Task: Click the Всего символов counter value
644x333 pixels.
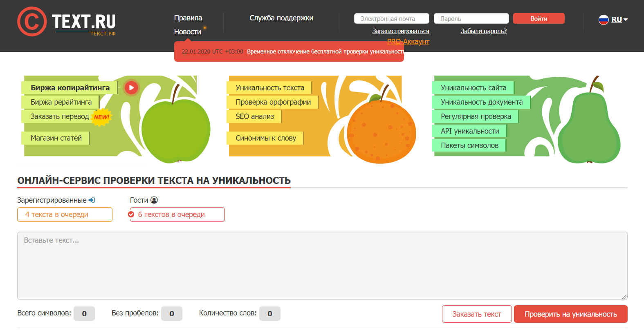Action: pyautogui.click(x=84, y=314)
